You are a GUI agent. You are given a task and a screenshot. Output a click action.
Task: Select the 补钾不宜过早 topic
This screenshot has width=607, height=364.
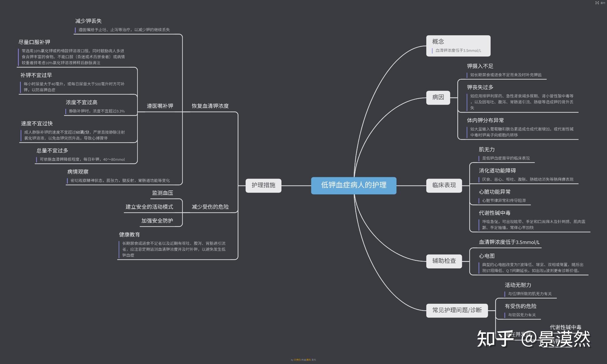36,75
